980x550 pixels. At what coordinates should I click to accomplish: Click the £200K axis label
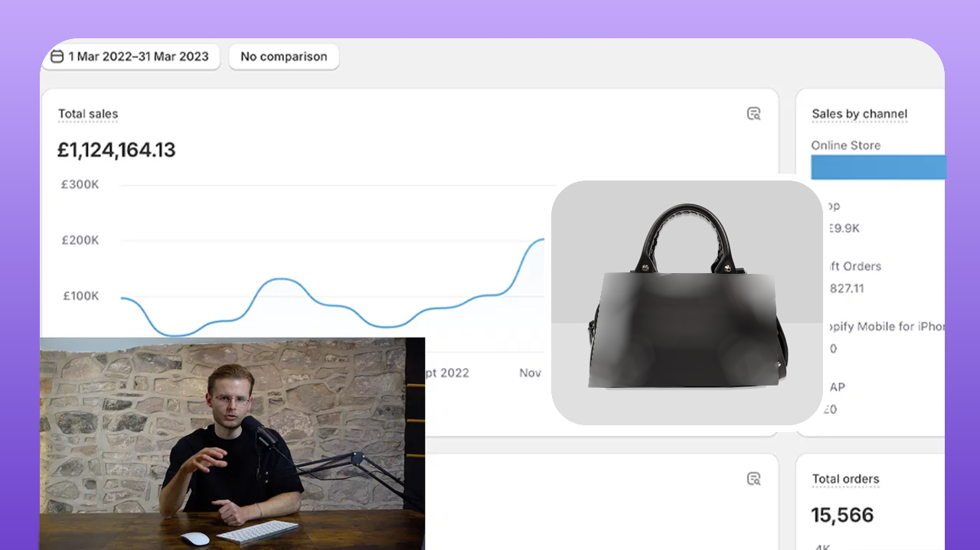(80, 240)
